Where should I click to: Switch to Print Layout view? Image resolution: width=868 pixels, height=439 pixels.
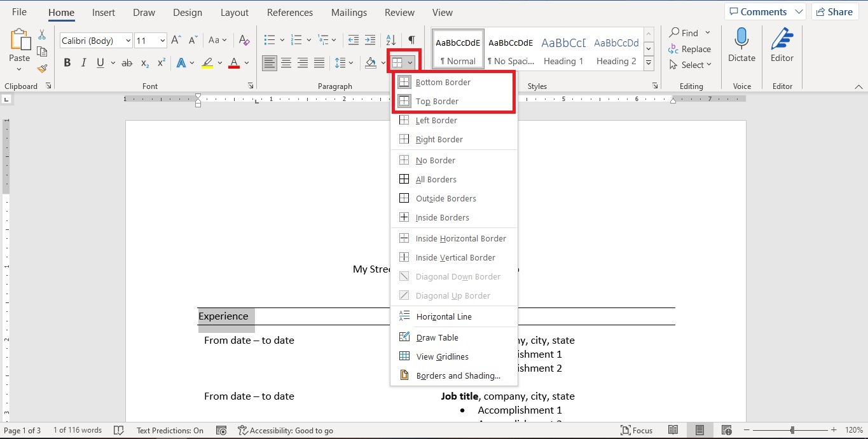click(x=700, y=431)
